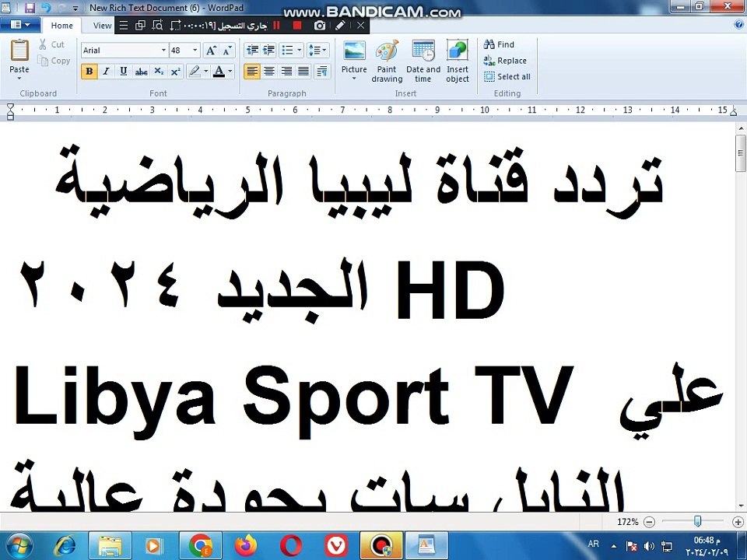The image size is (747, 560).
Task: Open Bandicam drawing pencil tool
Action: (x=340, y=25)
